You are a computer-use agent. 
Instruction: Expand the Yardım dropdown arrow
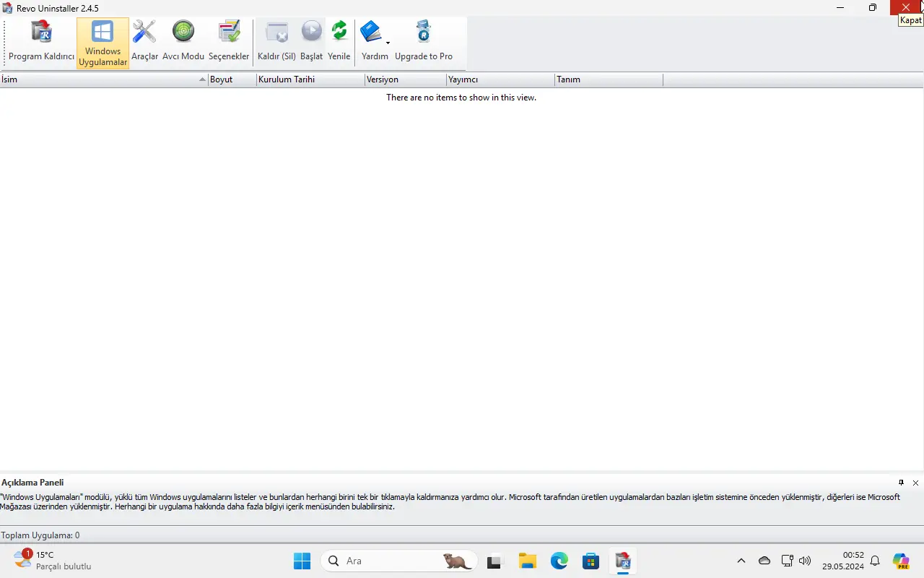coord(388,43)
